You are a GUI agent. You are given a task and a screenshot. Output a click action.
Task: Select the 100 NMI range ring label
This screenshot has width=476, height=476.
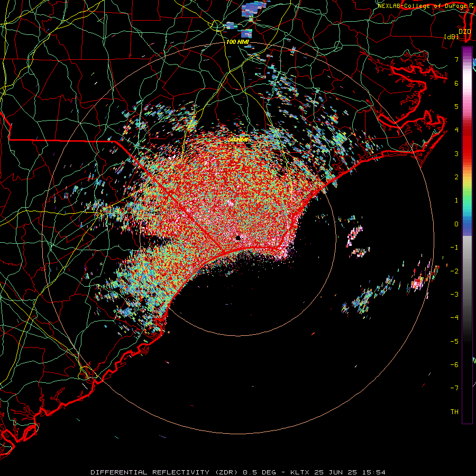237,42
